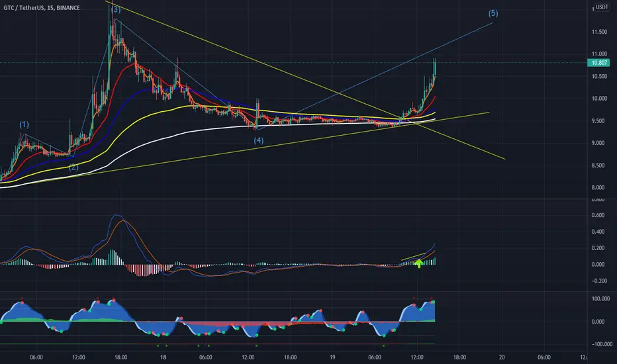Click the 0.400 MACD scale label
617x364 pixels.
click(x=598, y=232)
